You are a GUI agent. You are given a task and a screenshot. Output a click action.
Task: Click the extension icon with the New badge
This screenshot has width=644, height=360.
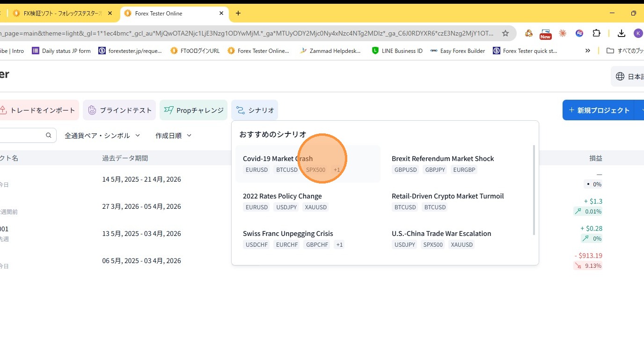(x=546, y=33)
